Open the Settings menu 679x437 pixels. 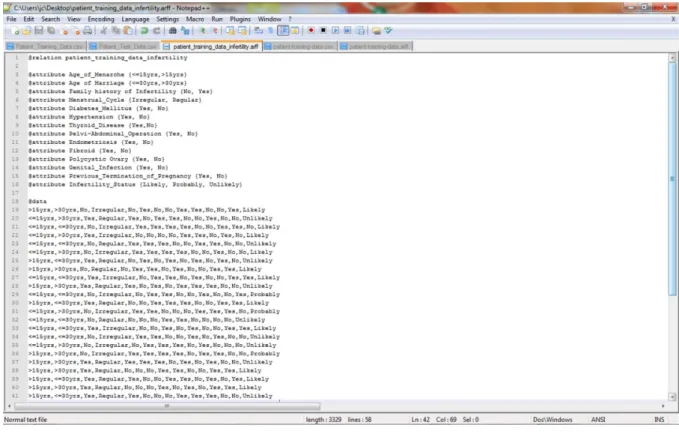[x=168, y=19]
